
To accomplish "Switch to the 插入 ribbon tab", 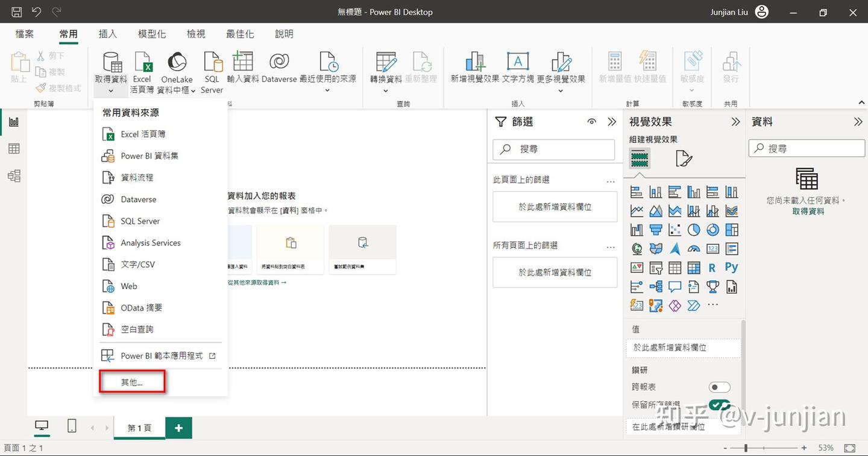I will (x=107, y=34).
